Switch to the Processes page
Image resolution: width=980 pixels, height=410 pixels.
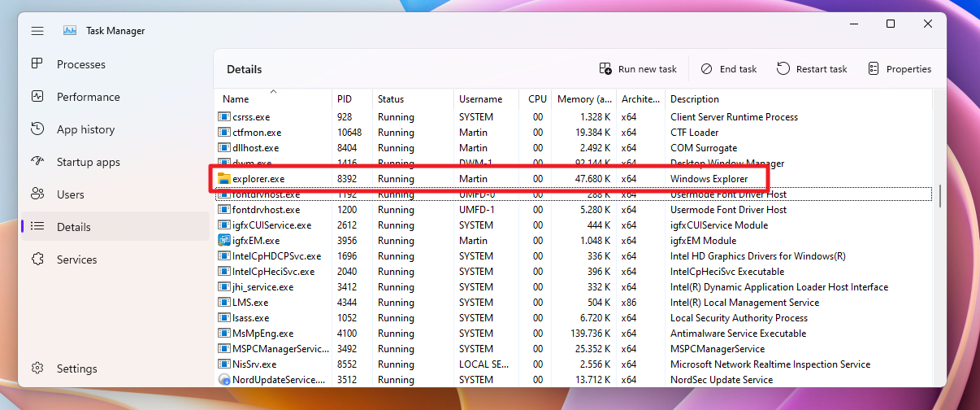pyautogui.click(x=115, y=64)
